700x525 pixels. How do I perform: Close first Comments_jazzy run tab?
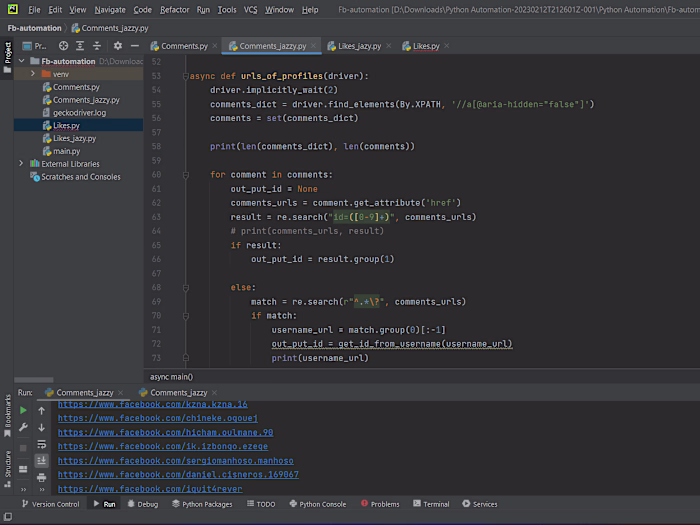(x=121, y=392)
